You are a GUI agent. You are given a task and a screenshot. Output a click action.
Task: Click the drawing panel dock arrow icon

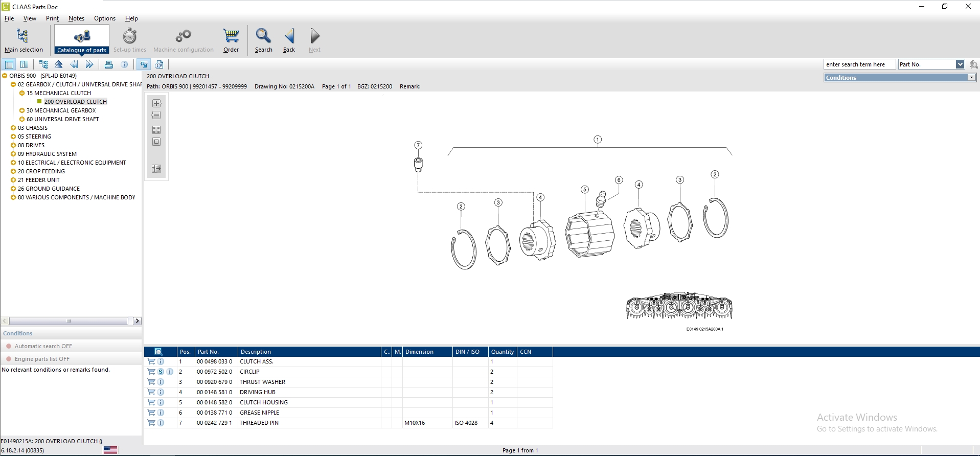pos(156,169)
